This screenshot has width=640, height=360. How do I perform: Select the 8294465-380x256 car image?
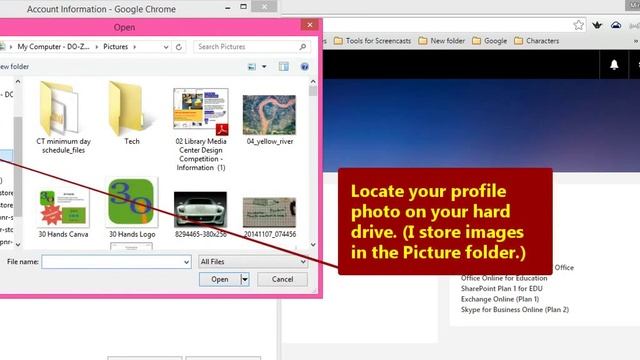click(200, 214)
